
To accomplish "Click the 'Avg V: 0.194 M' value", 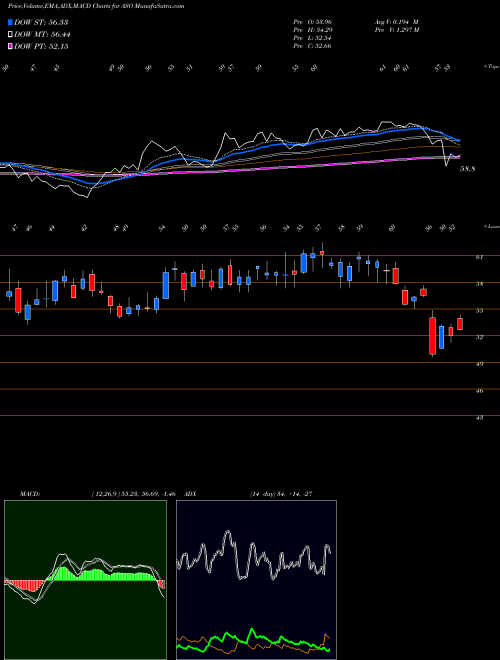I will click(x=396, y=22).
